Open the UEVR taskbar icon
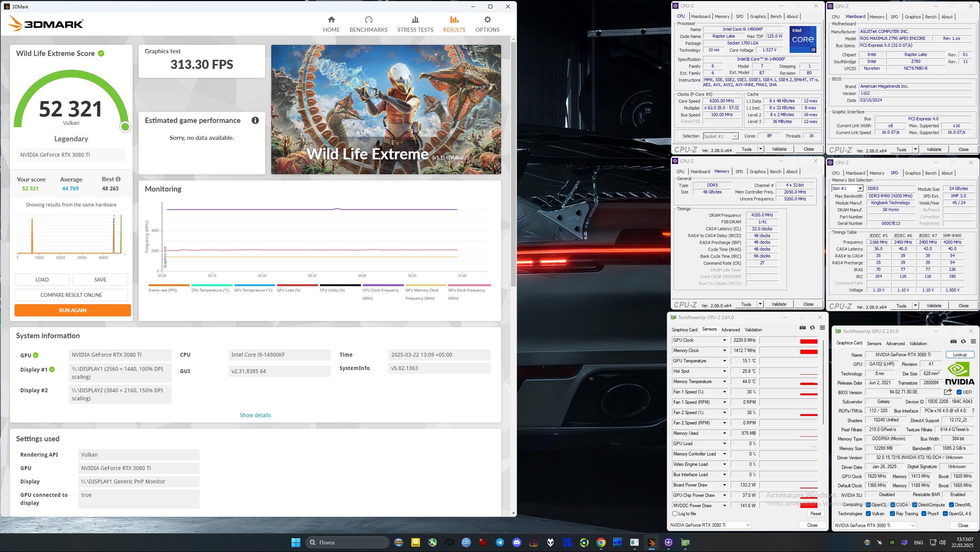Image resolution: width=980 pixels, height=552 pixels. pos(567,542)
